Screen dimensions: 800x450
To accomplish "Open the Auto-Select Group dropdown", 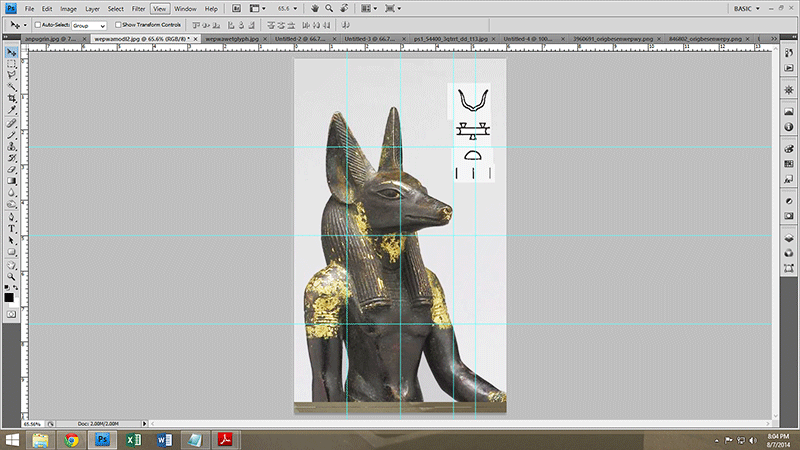I will coord(88,24).
